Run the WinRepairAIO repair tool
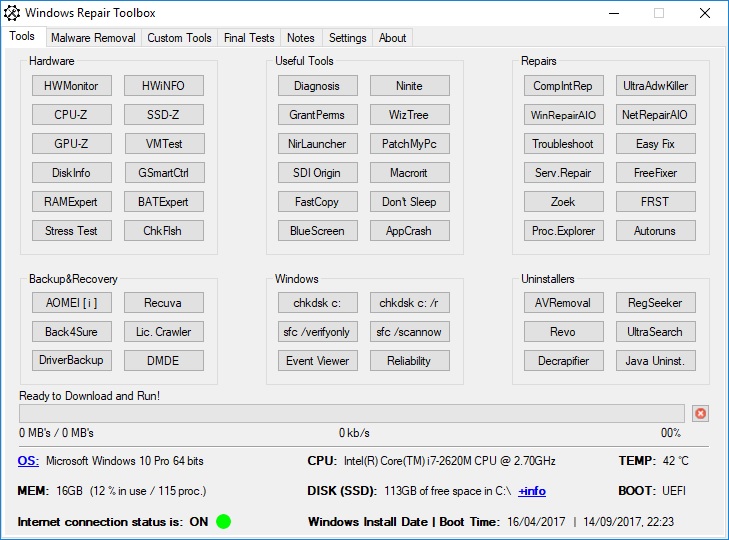This screenshot has width=729, height=540. coord(563,115)
